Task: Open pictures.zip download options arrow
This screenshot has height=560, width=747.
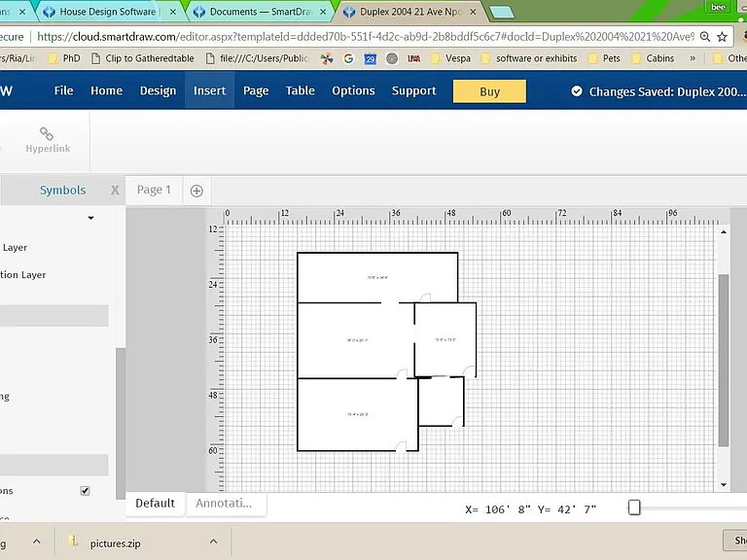Action: (213, 542)
